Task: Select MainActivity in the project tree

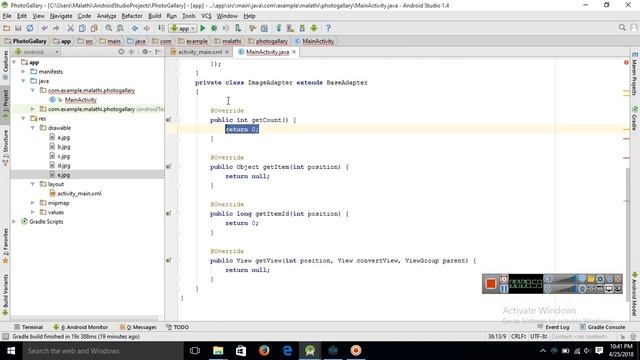Action: pyautogui.click(x=80, y=100)
